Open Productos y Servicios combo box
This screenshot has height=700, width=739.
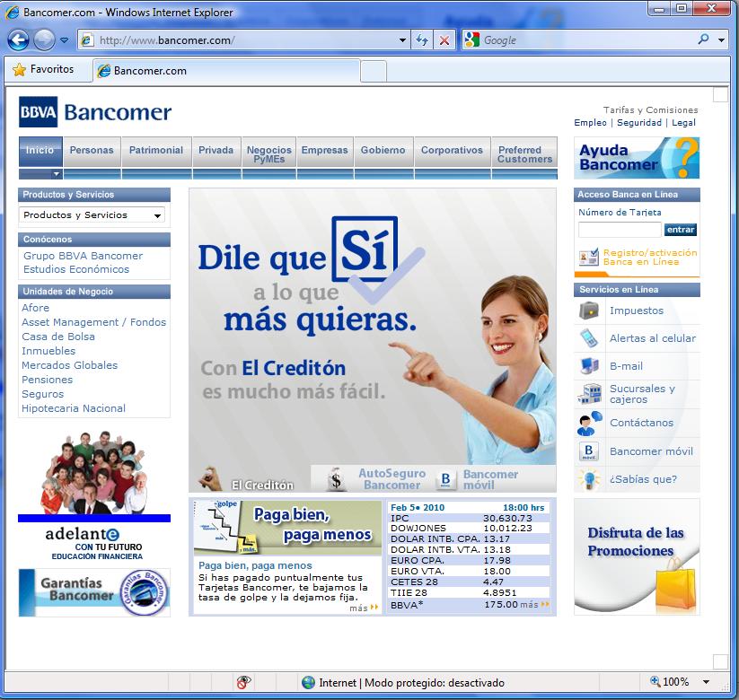click(92, 215)
